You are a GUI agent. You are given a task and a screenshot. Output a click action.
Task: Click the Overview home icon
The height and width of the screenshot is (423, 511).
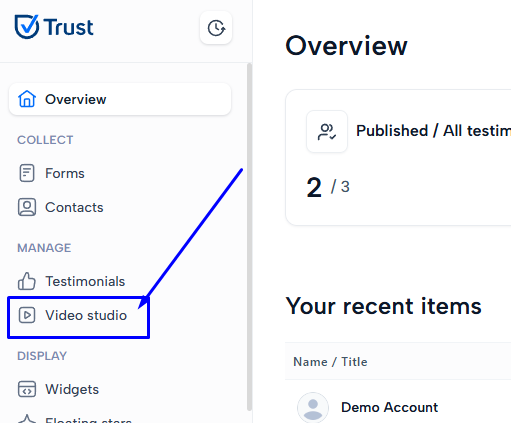[x=27, y=99]
